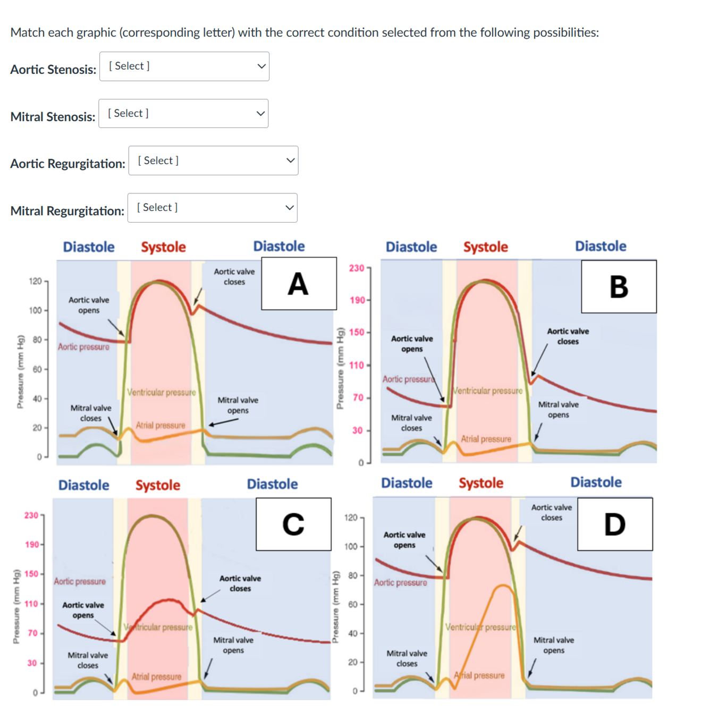The height and width of the screenshot is (728, 709).
Task: Click the Systole heading above graph D
Action: [481, 483]
